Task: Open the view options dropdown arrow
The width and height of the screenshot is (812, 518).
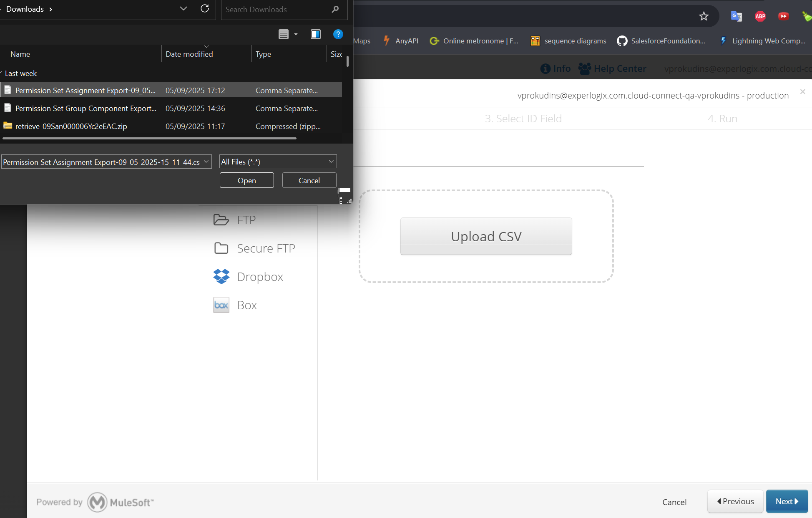Action: (x=296, y=34)
